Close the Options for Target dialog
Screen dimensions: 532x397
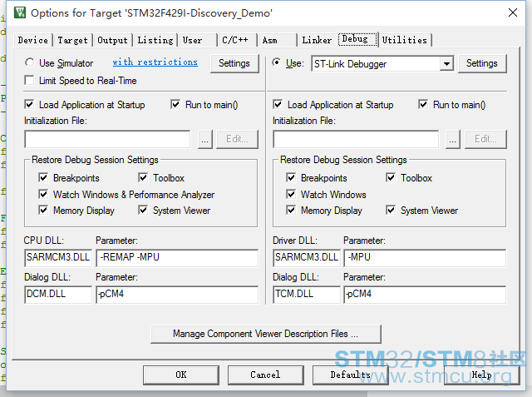click(x=513, y=13)
